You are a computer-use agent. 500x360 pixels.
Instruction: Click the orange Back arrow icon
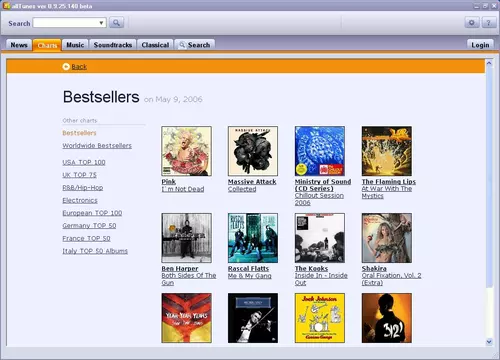pos(66,67)
